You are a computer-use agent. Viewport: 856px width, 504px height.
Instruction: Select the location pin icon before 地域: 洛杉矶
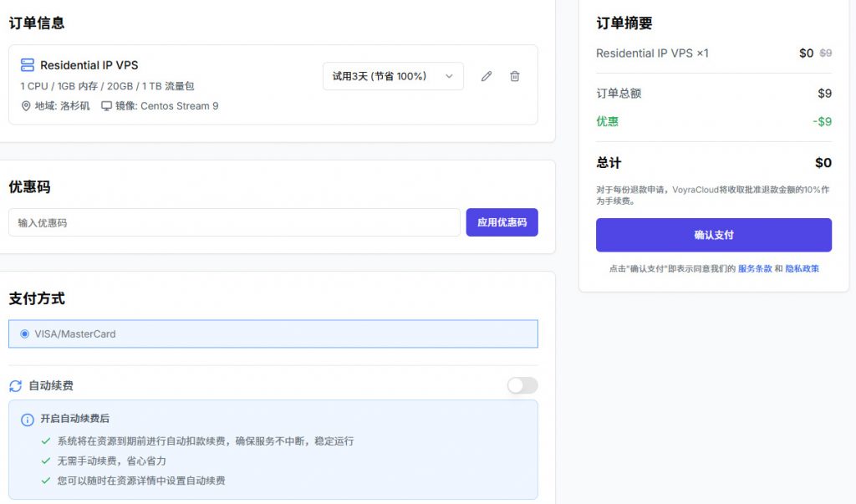click(x=28, y=106)
